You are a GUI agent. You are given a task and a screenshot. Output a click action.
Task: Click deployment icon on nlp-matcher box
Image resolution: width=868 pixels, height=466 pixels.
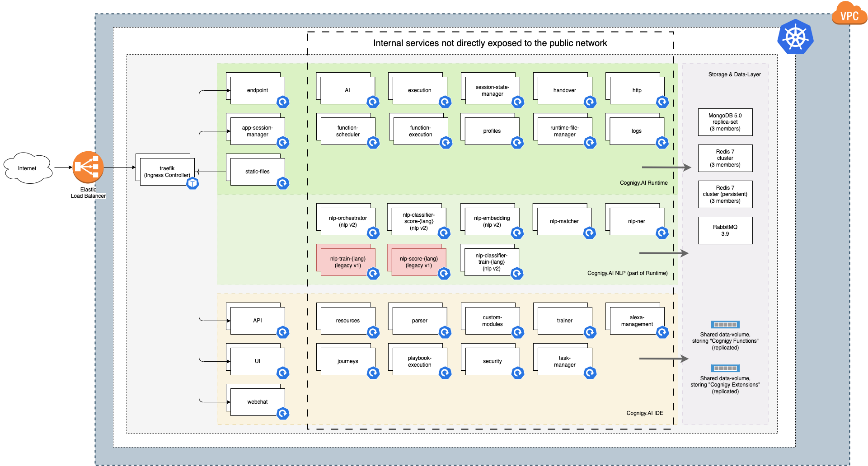point(590,233)
